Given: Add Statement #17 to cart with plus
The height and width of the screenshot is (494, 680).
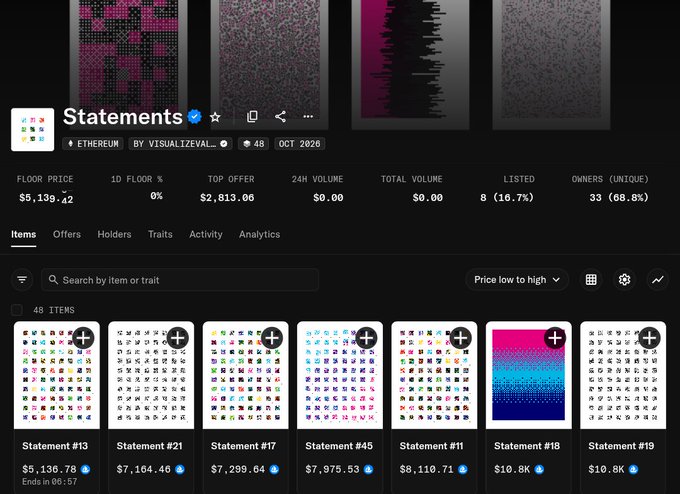Looking at the screenshot, I should (272, 338).
